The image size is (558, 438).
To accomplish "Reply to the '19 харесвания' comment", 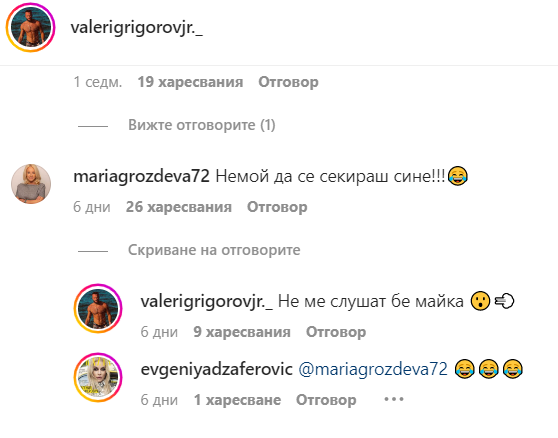I will click(288, 82).
